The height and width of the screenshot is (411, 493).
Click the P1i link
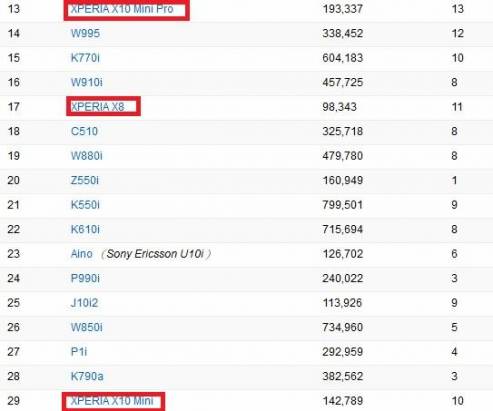(79, 352)
